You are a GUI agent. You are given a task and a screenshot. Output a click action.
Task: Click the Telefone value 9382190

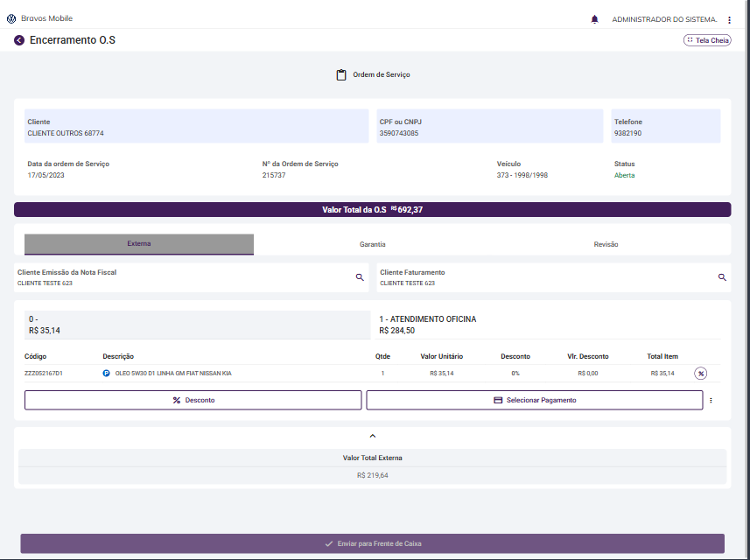[x=627, y=133]
